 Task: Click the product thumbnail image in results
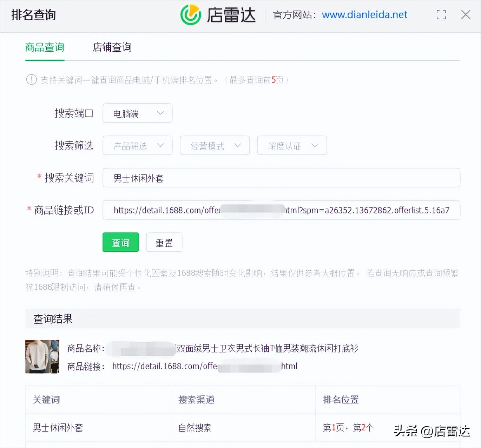click(x=42, y=356)
